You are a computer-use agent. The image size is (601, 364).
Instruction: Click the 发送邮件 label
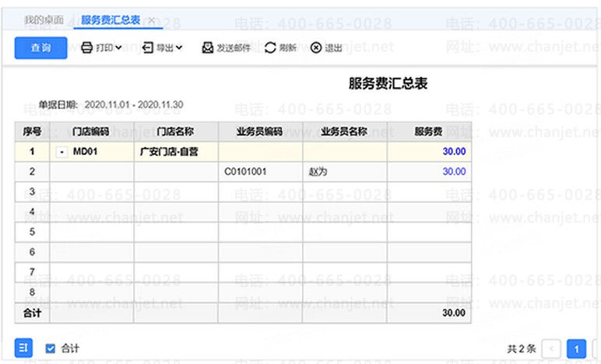pyautogui.click(x=234, y=48)
